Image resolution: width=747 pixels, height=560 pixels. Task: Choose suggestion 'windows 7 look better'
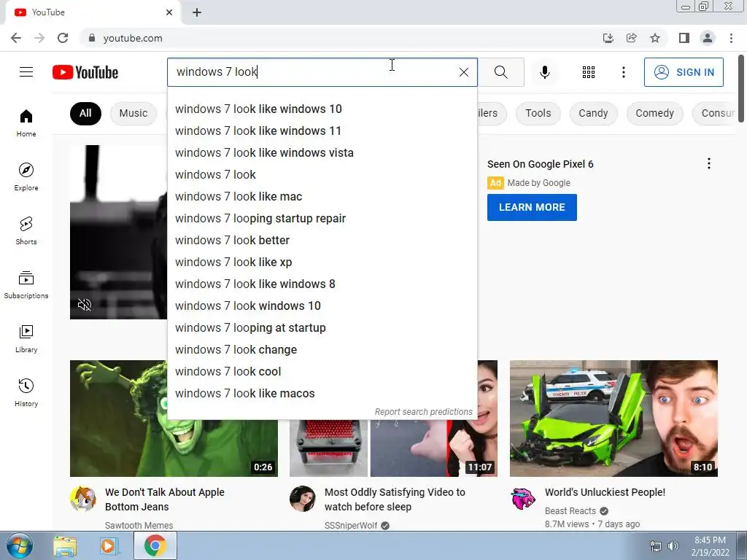tap(322, 241)
